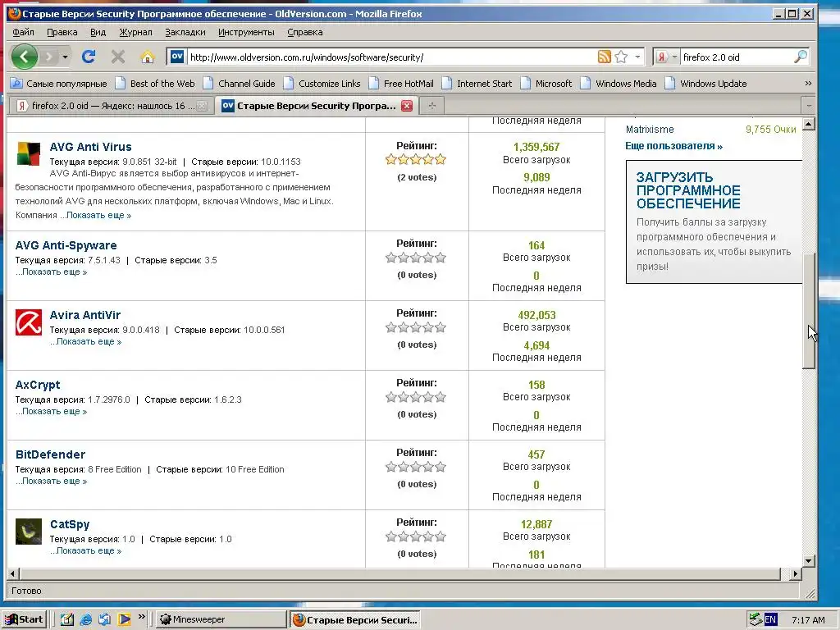This screenshot has height=630, width=840.
Task: Open the Вид menu
Action: 98,32
